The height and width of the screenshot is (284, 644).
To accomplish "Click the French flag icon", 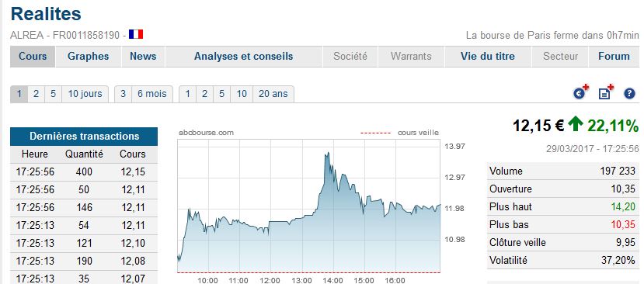I will [x=136, y=34].
